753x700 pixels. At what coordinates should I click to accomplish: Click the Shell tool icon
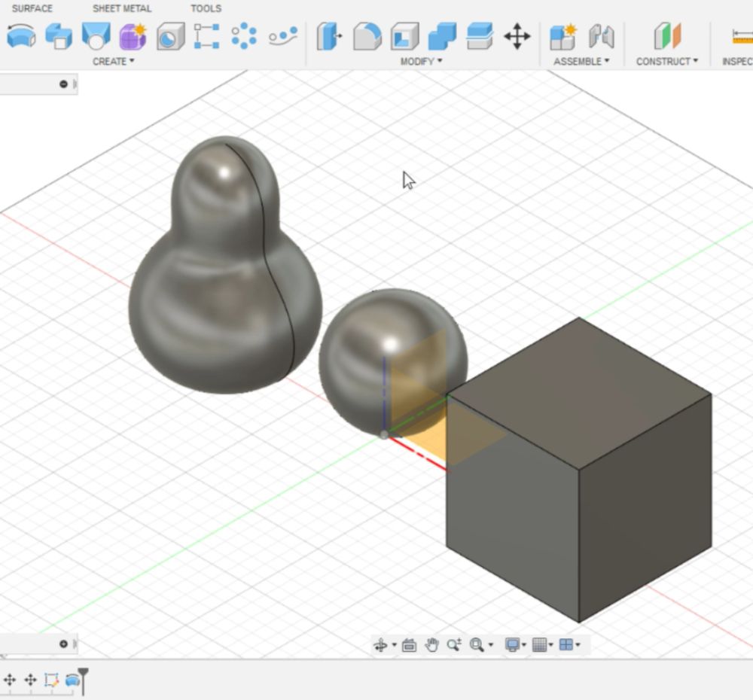click(x=404, y=36)
